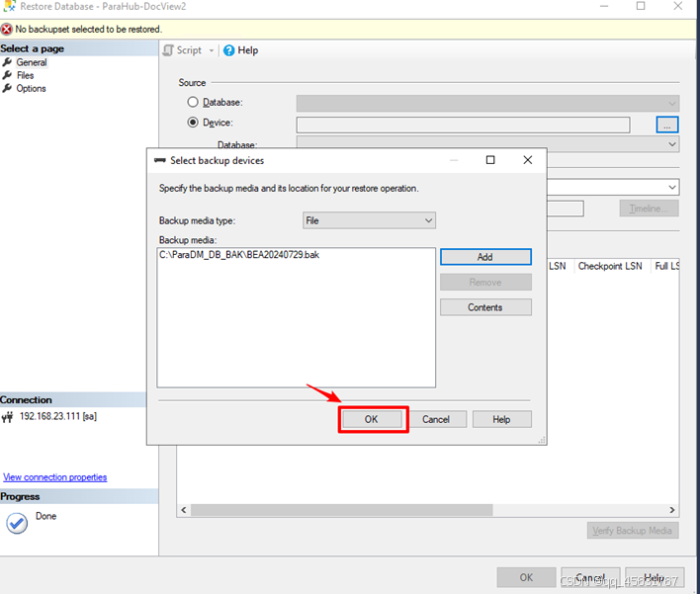The width and height of the screenshot is (700, 594).
Task: Click OK in Restore Database window
Action: [x=526, y=577]
